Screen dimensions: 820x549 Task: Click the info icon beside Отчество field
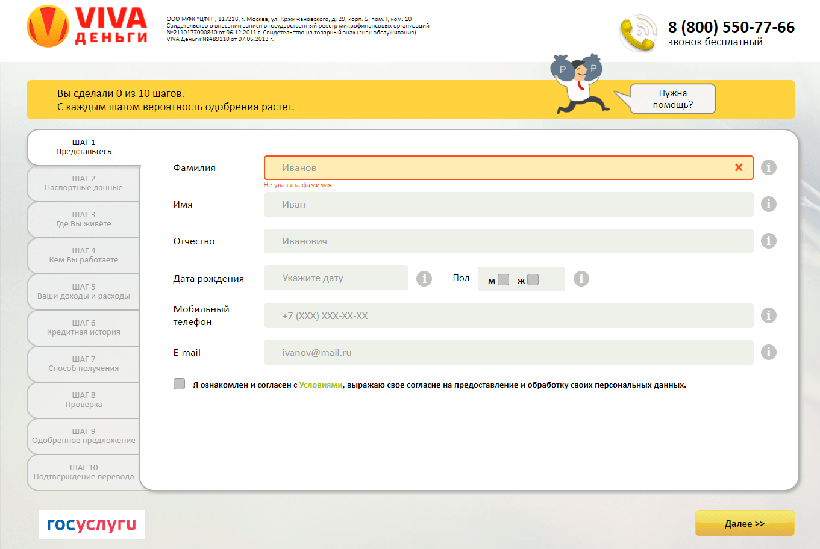click(768, 241)
